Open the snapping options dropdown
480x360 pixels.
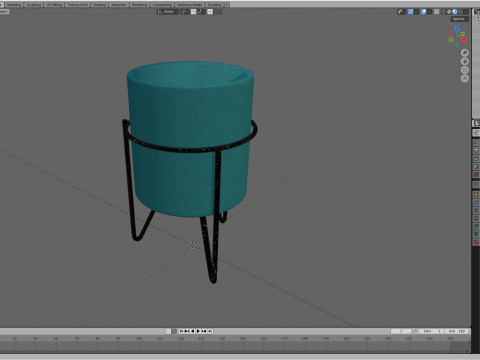tap(201, 12)
